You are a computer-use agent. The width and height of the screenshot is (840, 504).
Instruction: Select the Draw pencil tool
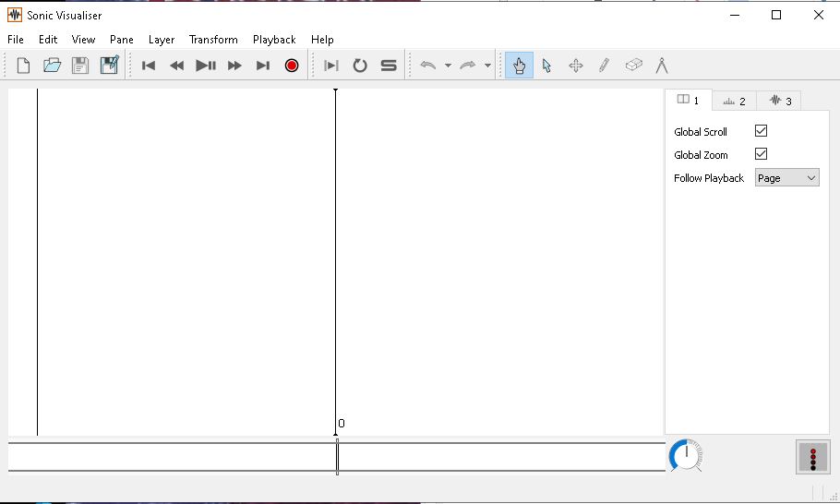(x=604, y=66)
